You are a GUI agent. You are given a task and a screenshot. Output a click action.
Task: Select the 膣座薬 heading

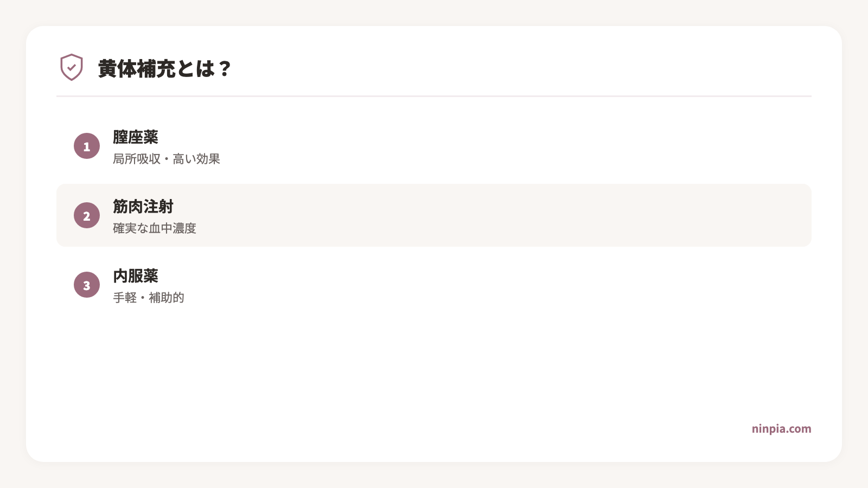pyautogui.click(x=136, y=137)
